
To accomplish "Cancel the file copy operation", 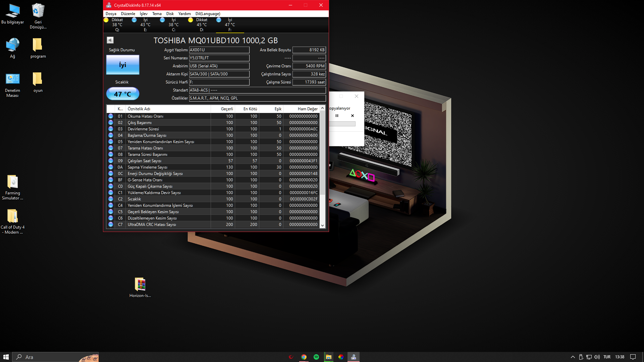I will point(352,116).
